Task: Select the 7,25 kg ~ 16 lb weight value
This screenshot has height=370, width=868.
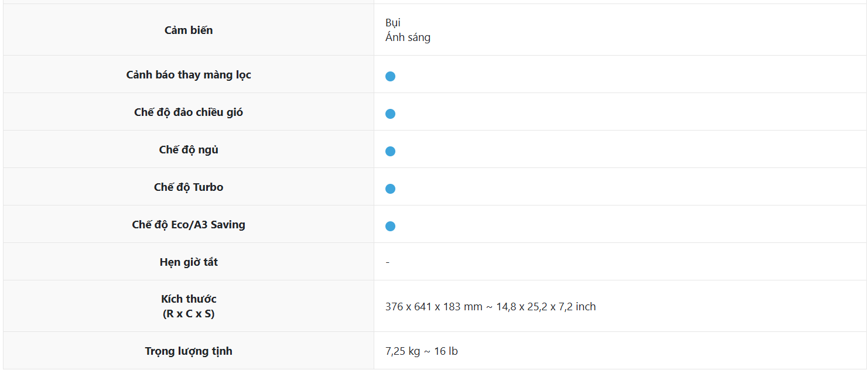Action: 421,351
